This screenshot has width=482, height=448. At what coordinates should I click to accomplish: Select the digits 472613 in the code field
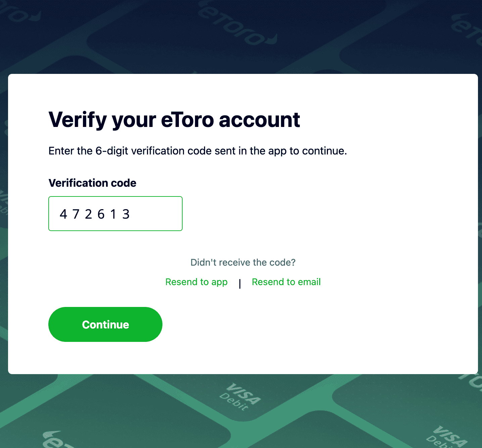point(95,214)
